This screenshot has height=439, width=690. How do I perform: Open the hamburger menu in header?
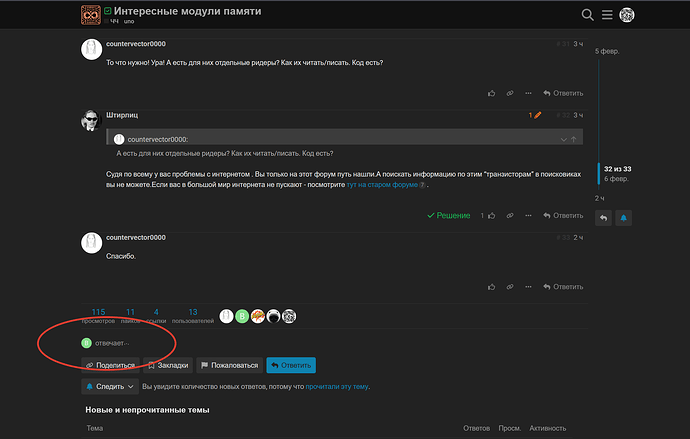(x=606, y=15)
